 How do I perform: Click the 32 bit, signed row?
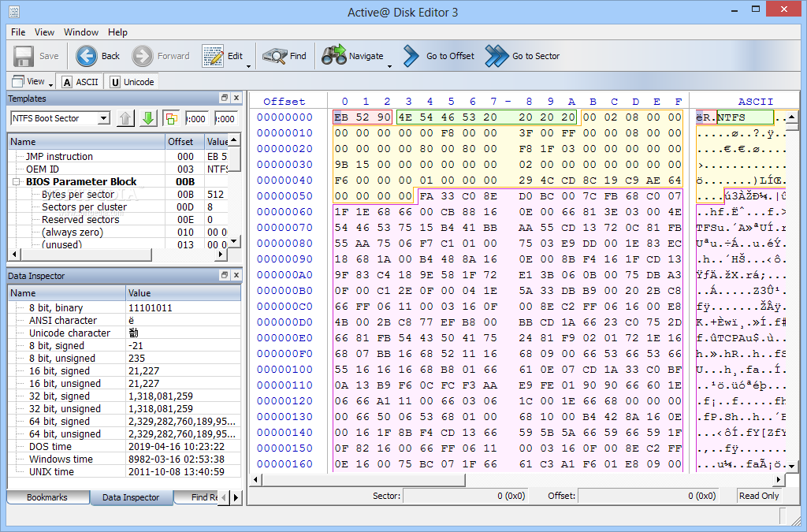point(125,396)
